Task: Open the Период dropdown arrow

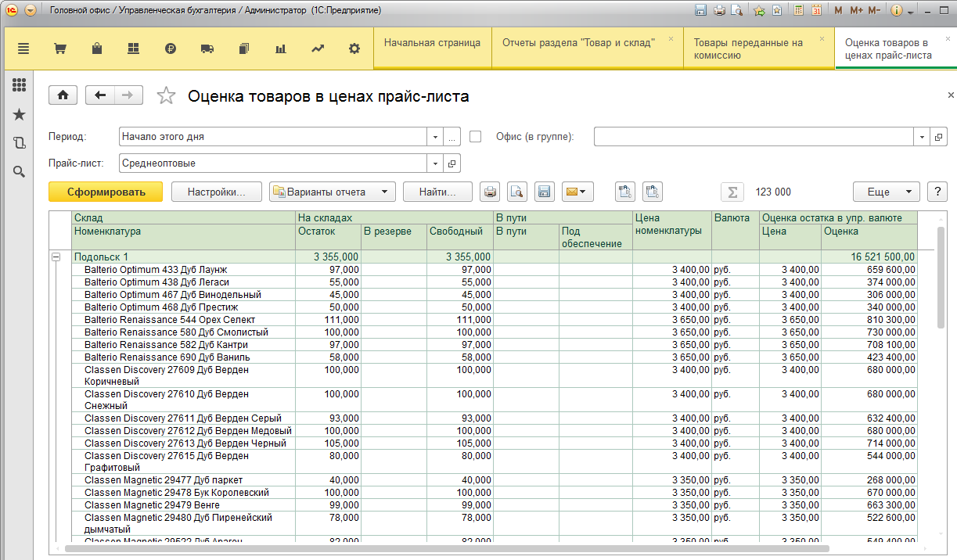Action: pos(435,136)
